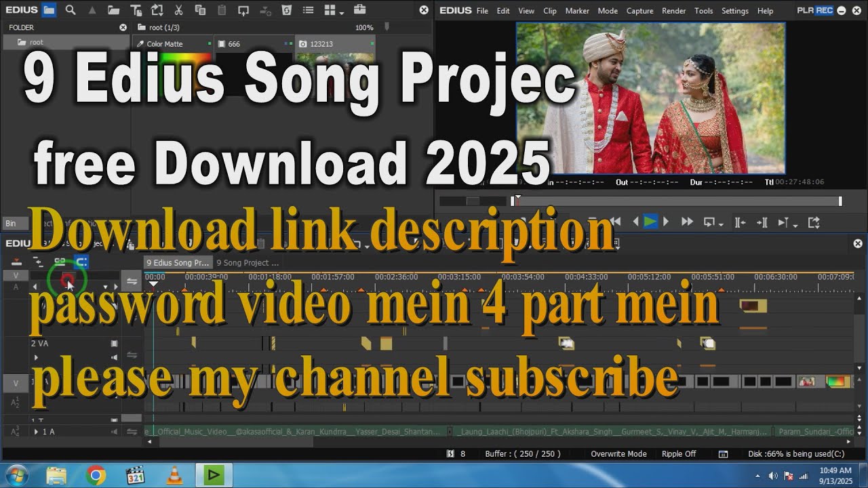Image resolution: width=868 pixels, height=488 pixels.
Task: Click the add title icon in bin
Action: (136, 9)
